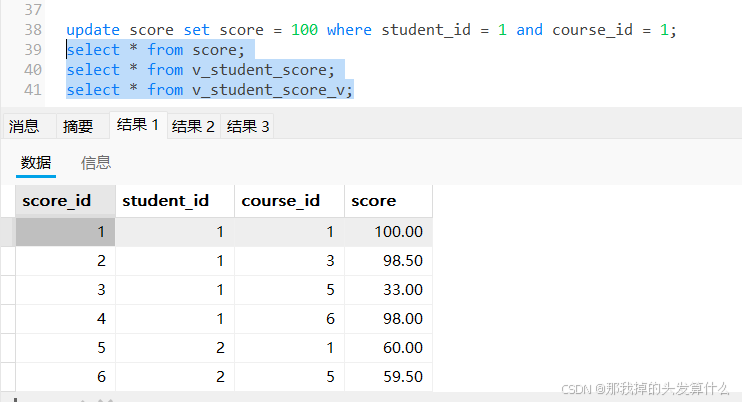Click the score_id column header
The image size is (742, 402).
pyautogui.click(x=66, y=201)
